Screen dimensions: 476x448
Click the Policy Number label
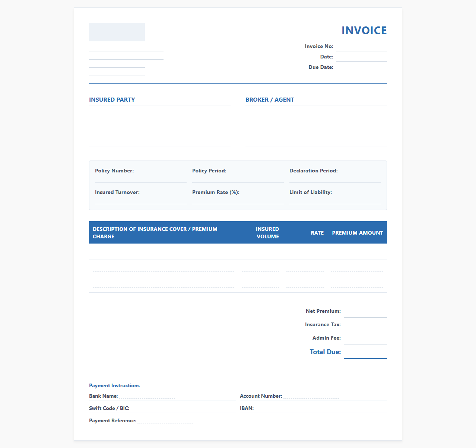(114, 171)
